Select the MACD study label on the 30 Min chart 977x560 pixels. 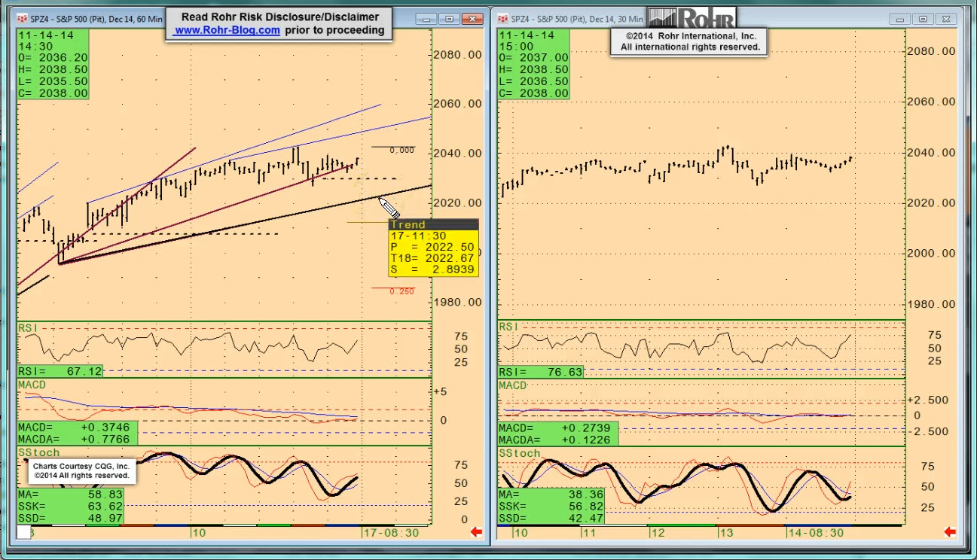point(513,385)
